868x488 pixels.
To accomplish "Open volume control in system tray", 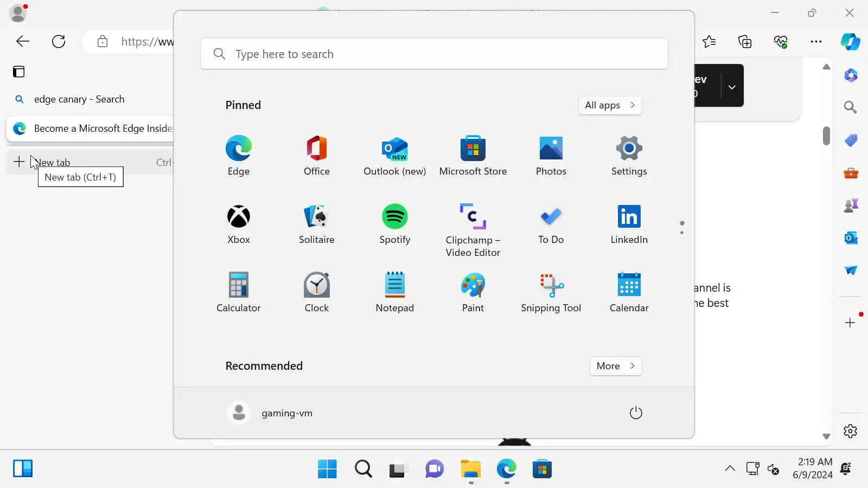I will click(774, 468).
